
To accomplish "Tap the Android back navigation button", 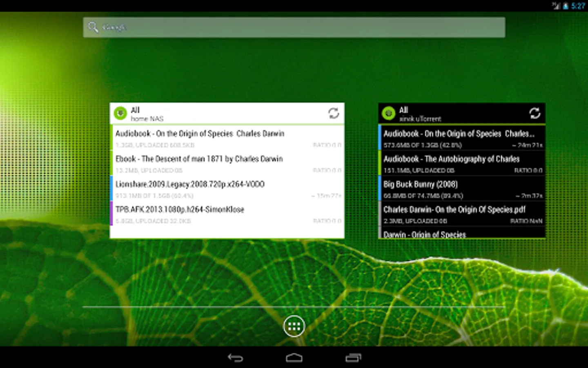I will pyautogui.click(x=235, y=358).
